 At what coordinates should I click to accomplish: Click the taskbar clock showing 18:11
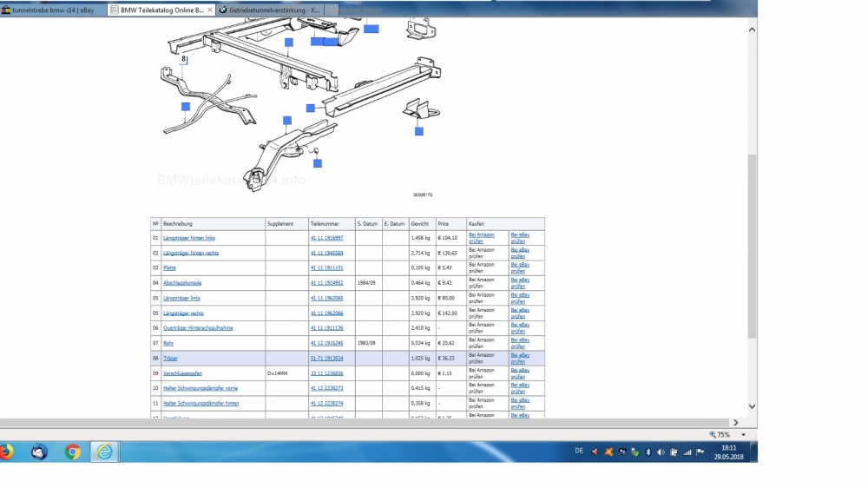pos(727,452)
